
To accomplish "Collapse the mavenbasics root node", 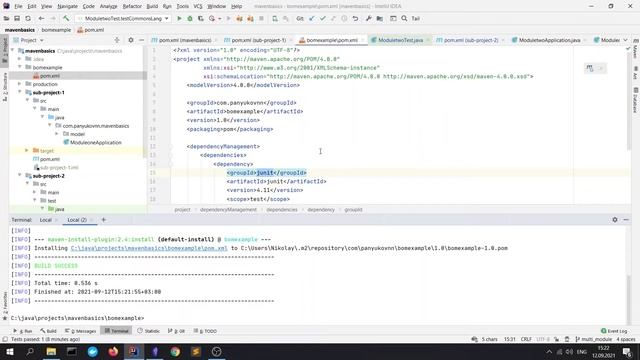I will [x=12, y=51].
